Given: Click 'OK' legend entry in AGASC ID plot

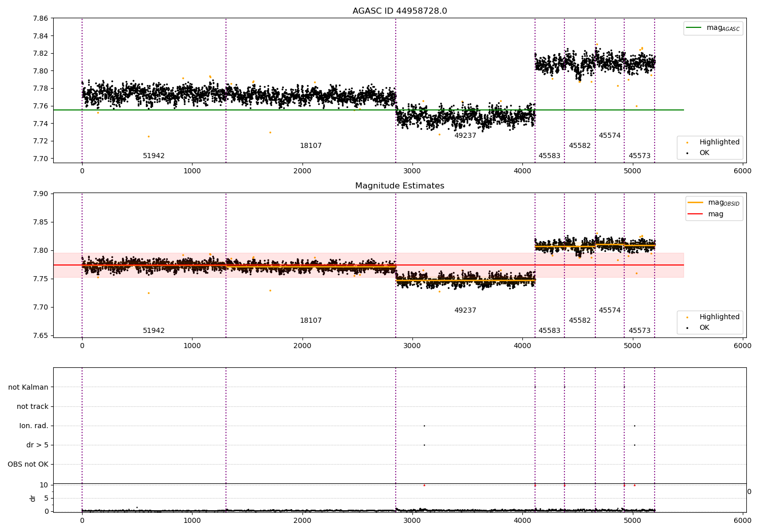Looking at the screenshot, I should [704, 153].
